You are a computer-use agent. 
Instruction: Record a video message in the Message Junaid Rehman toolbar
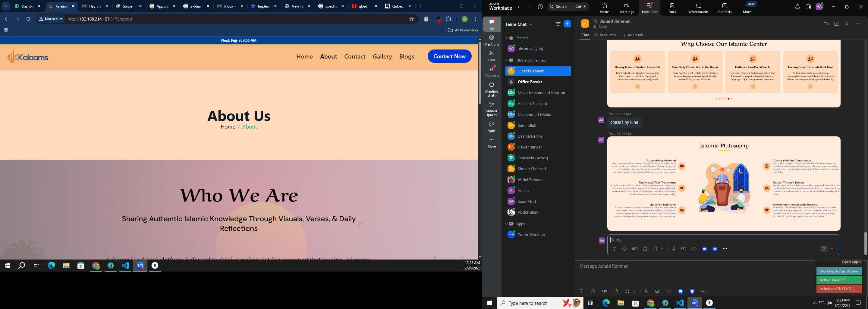(657, 291)
